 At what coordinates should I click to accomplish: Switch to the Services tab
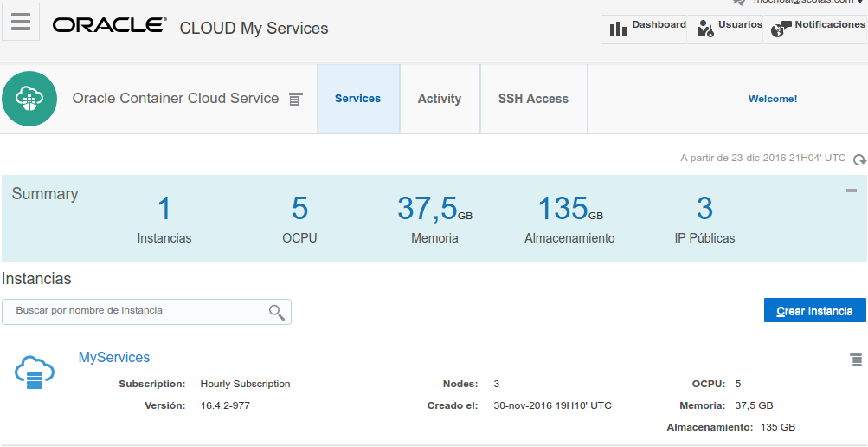358,99
